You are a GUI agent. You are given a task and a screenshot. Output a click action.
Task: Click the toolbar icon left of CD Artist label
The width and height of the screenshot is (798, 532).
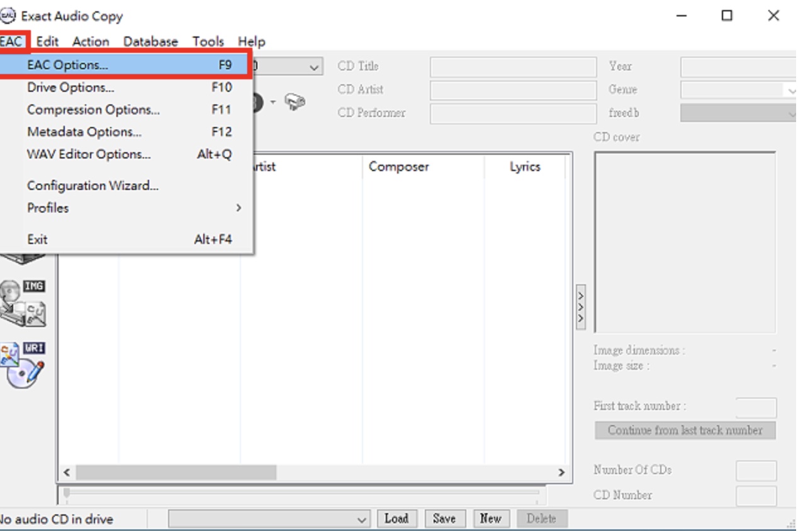295,101
